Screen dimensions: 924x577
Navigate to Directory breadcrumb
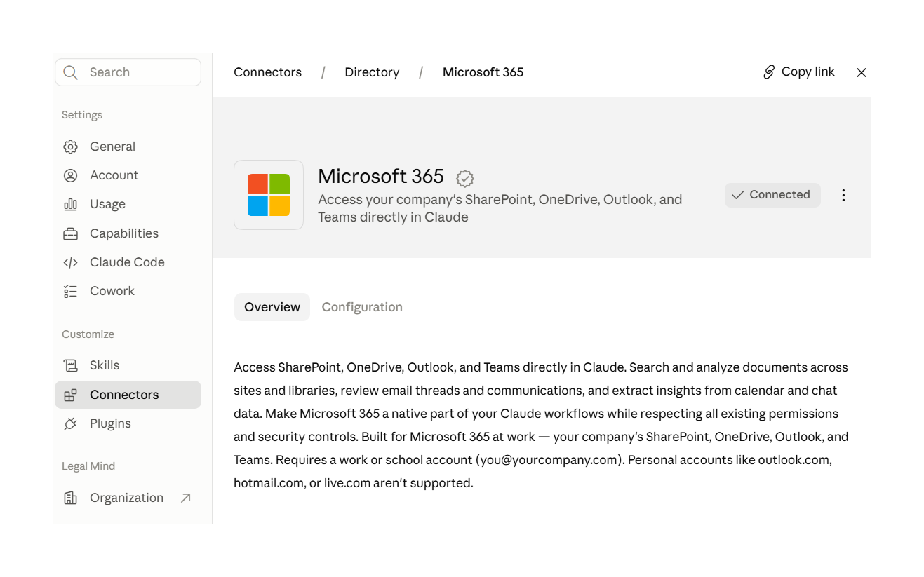point(372,72)
